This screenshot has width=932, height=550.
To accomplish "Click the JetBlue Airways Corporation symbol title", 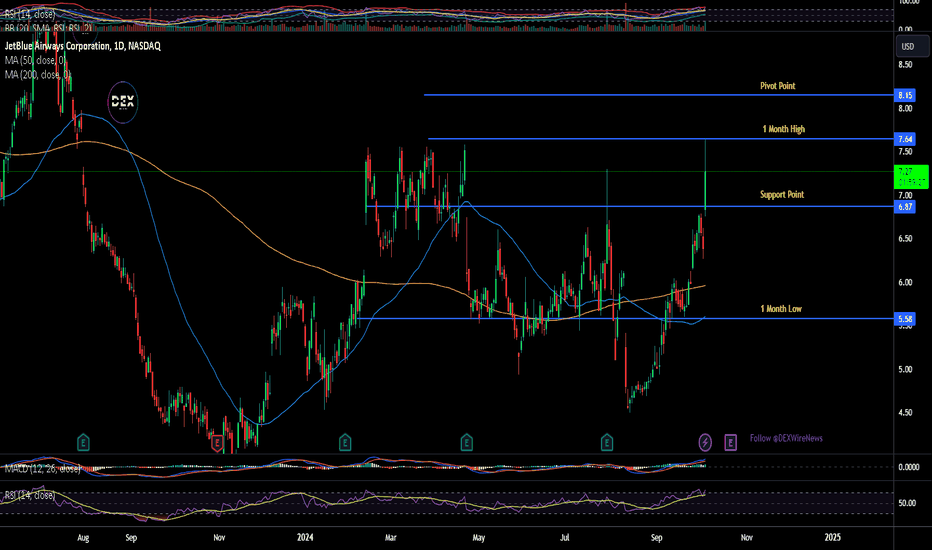I will tap(83, 46).
